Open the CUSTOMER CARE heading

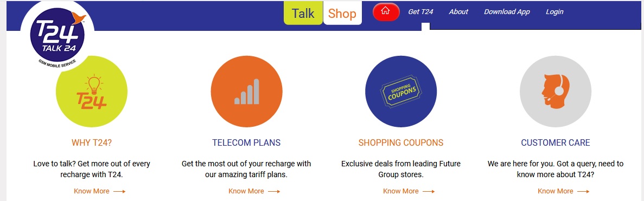[556, 142]
